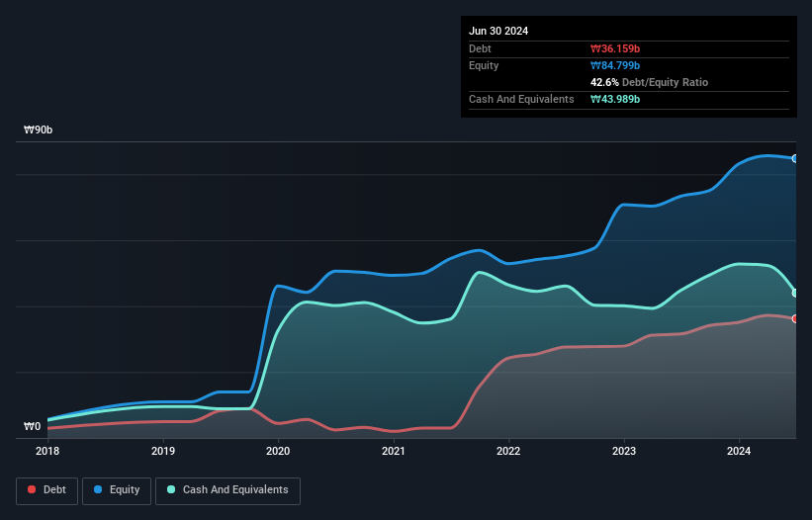Click the 2021 x-axis label

pos(394,451)
